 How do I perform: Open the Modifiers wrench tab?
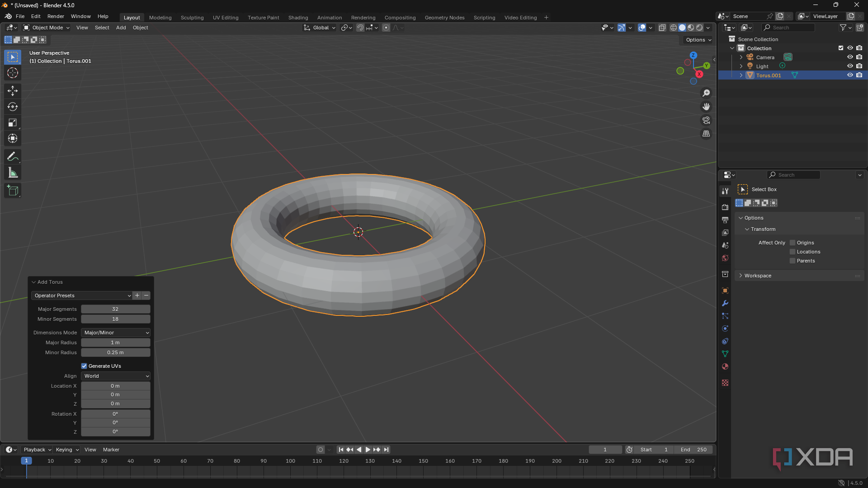[x=725, y=303]
